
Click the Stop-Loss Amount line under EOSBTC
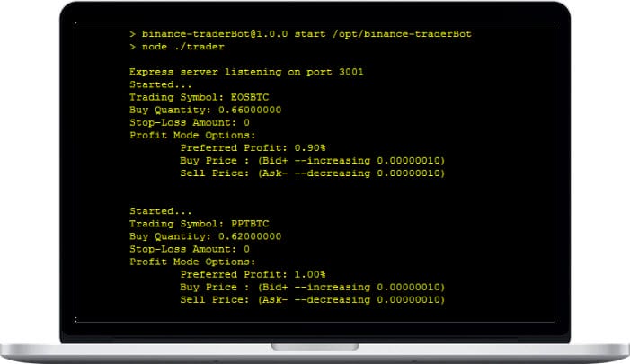pos(190,122)
